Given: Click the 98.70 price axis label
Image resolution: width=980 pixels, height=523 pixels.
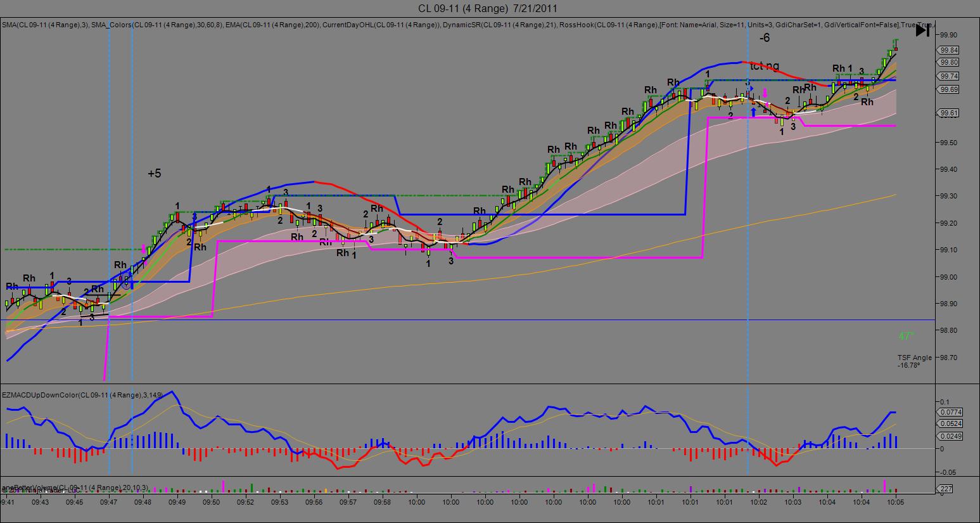Looking at the screenshot, I should [x=948, y=358].
